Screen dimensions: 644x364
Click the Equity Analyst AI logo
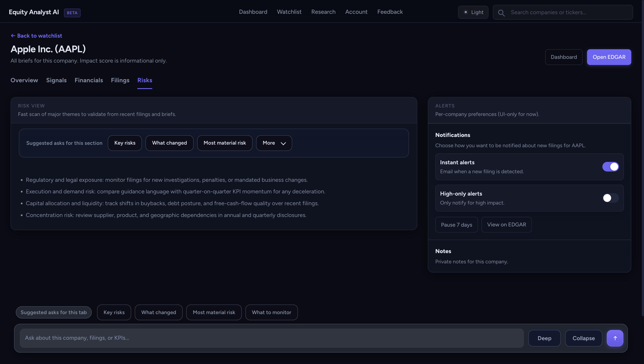pyautogui.click(x=34, y=12)
